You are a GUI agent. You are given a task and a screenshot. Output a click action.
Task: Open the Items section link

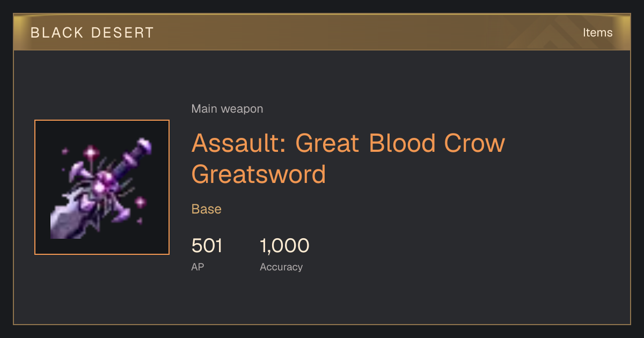click(x=597, y=32)
